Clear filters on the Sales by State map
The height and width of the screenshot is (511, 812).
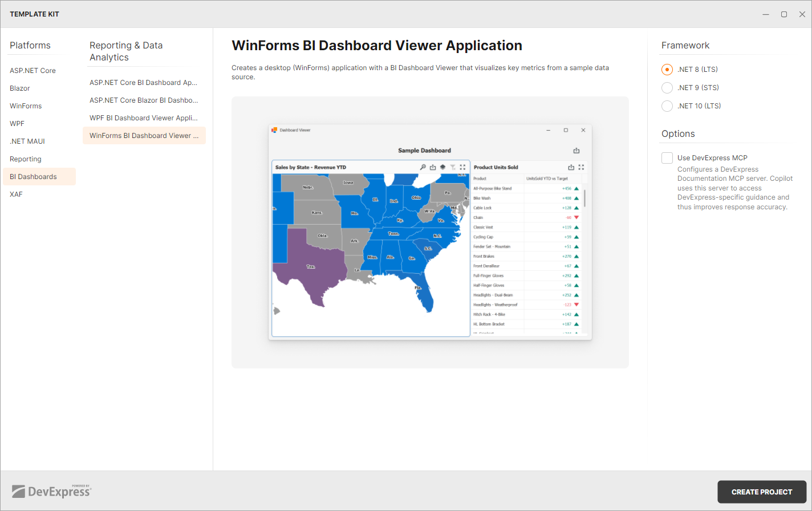click(453, 167)
